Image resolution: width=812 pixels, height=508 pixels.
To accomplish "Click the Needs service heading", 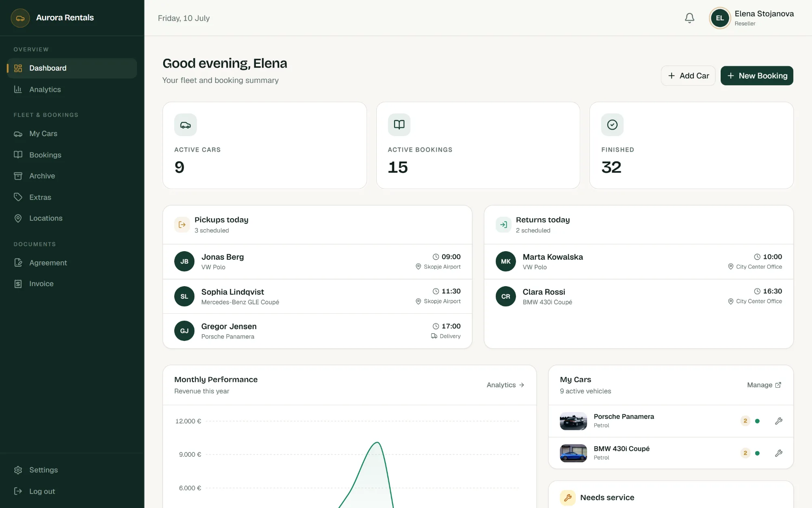I will [x=607, y=497].
